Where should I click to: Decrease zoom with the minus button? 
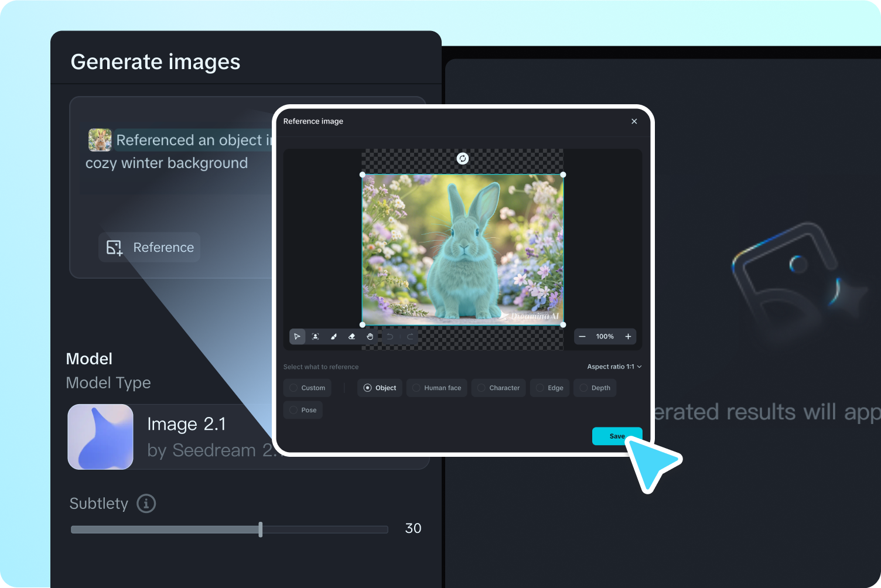[x=582, y=336]
